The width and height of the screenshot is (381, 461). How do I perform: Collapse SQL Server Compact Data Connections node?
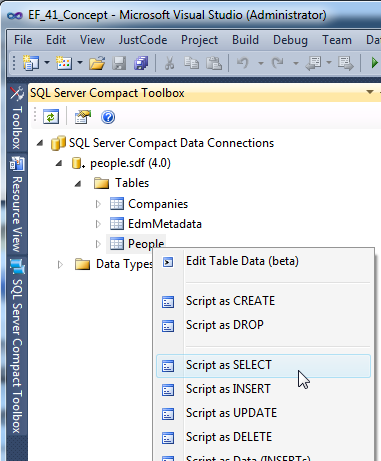coord(40,143)
